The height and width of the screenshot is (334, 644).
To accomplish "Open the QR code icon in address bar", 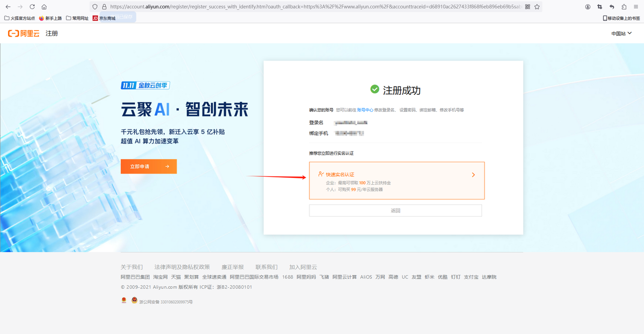I will coord(527,7).
